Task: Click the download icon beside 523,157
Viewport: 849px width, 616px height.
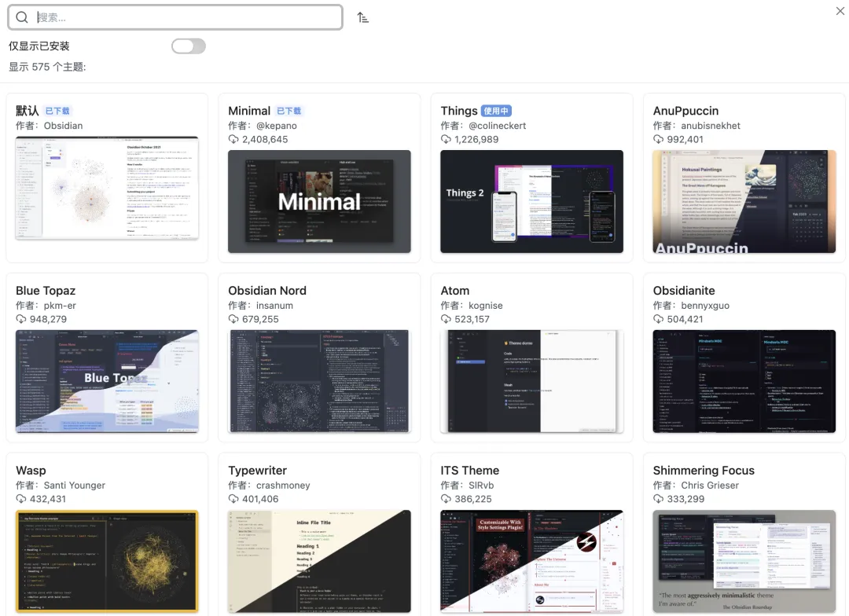Action: [x=446, y=319]
